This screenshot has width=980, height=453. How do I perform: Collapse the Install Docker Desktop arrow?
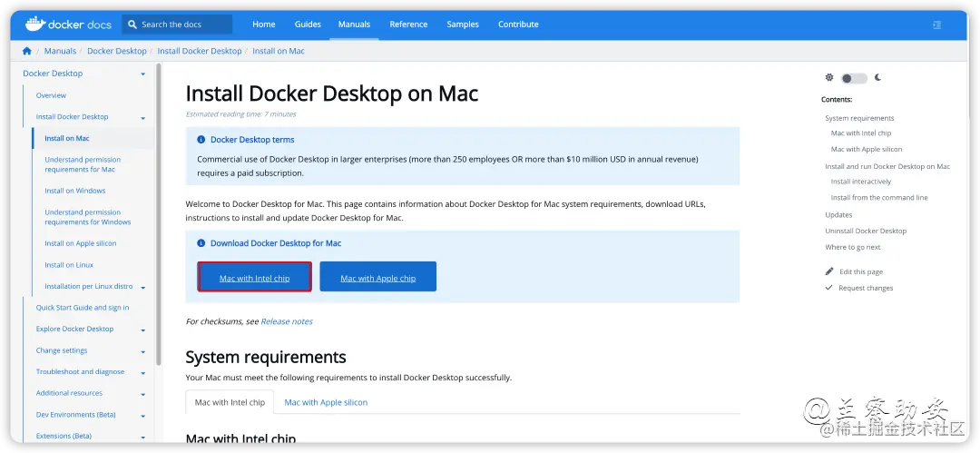pyautogui.click(x=143, y=118)
